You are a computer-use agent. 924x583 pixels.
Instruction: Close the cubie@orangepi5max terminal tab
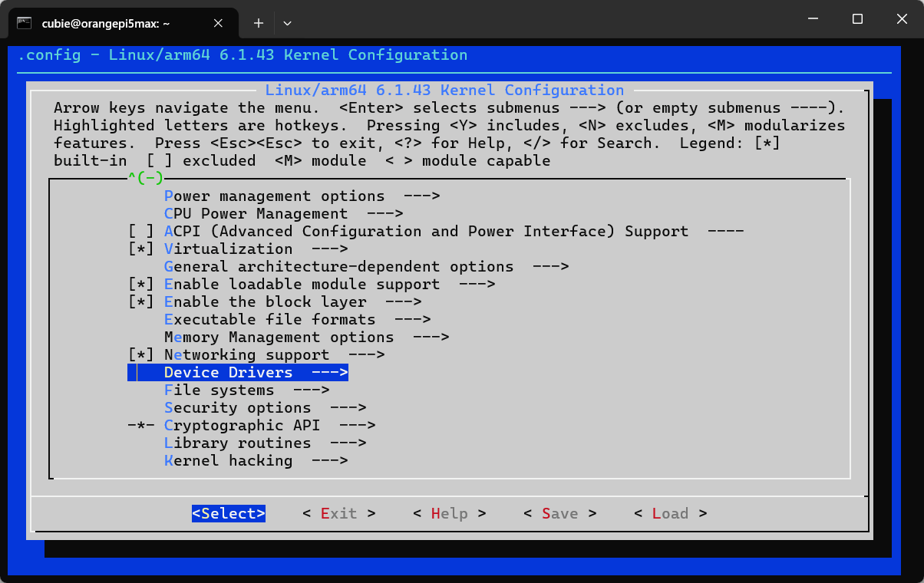coord(218,23)
